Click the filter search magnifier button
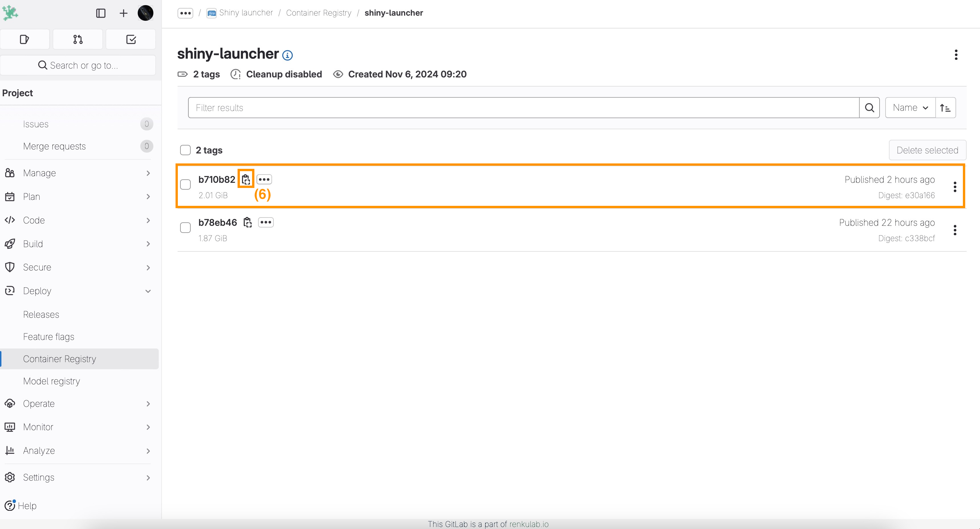The height and width of the screenshot is (529, 980). (x=869, y=108)
